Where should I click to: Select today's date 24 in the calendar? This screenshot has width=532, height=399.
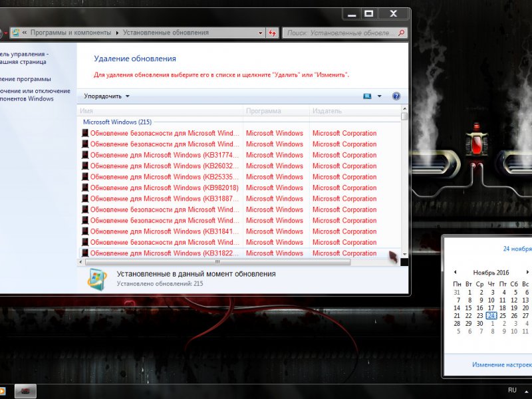[491, 316]
